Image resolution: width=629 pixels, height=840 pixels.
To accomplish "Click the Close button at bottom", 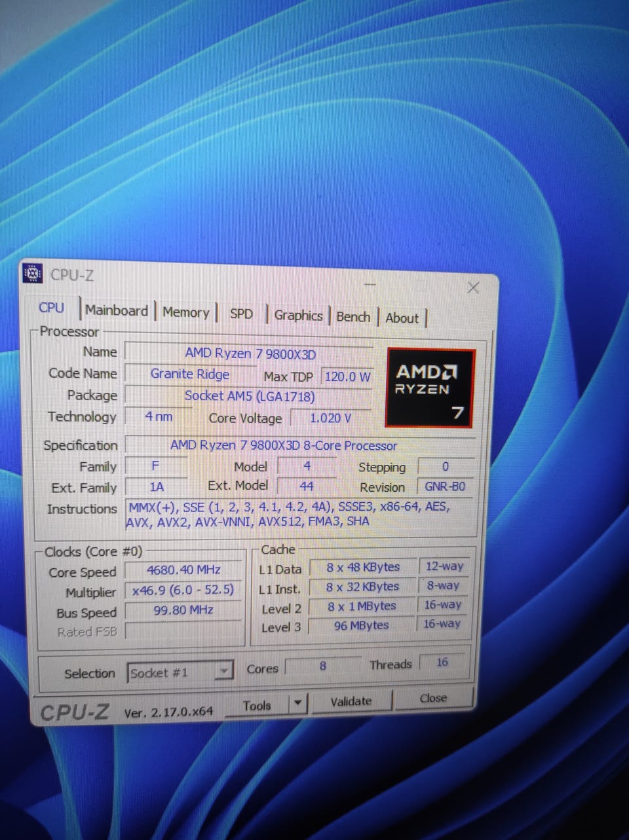I will (x=433, y=699).
